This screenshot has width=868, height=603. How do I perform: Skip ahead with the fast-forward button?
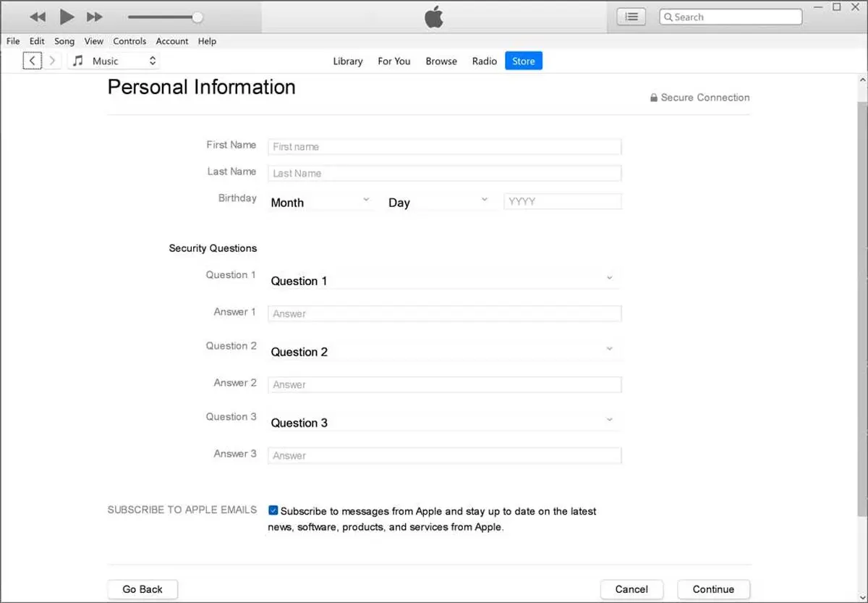(x=95, y=17)
